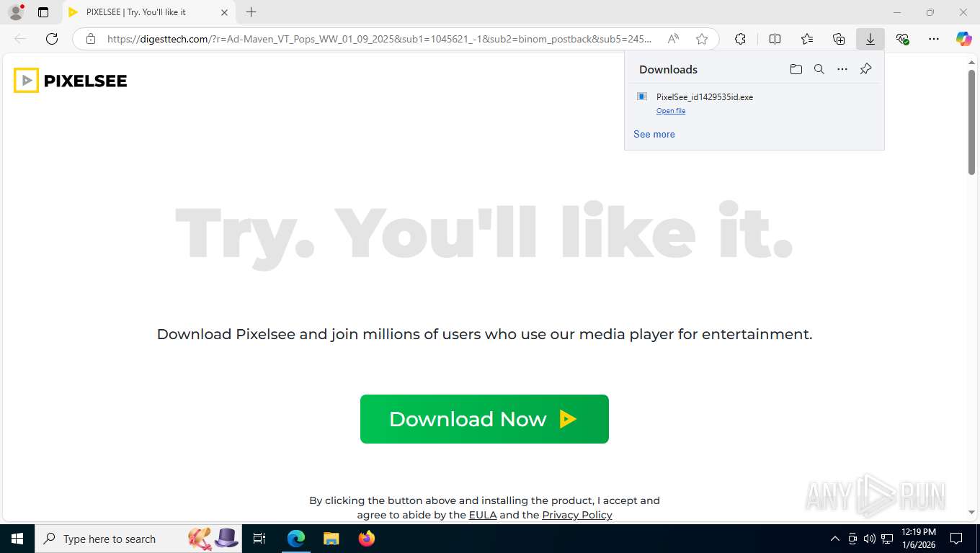Click the page vertical scrollbar thumb
The image size is (980, 553).
click(971, 123)
